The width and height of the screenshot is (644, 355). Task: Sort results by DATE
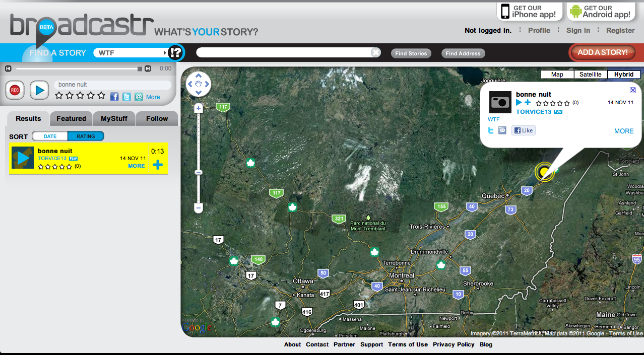(50, 136)
